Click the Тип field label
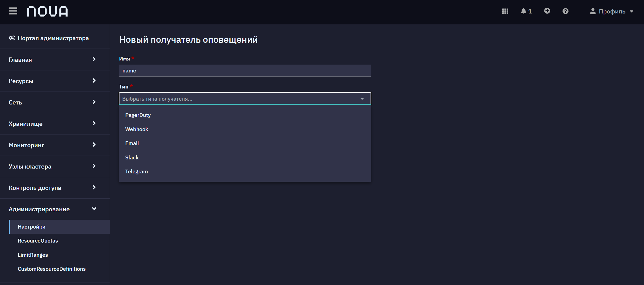The height and width of the screenshot is (285, 644). 124,87
